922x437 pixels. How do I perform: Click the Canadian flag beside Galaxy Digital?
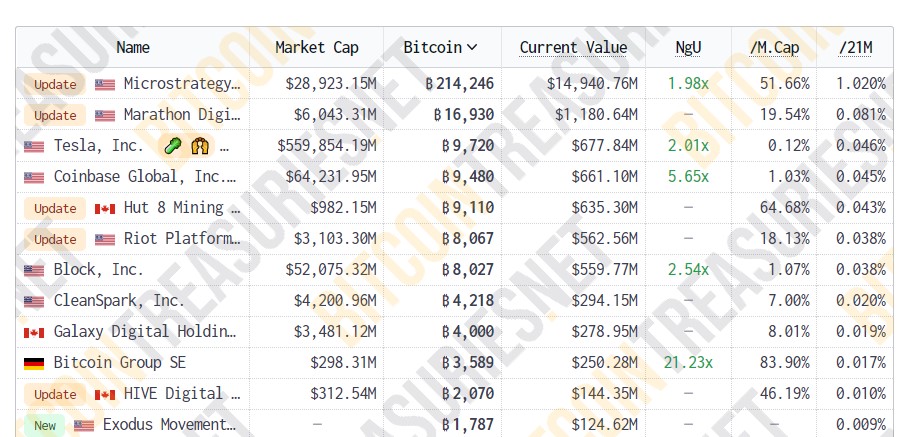tap(34, 332)
